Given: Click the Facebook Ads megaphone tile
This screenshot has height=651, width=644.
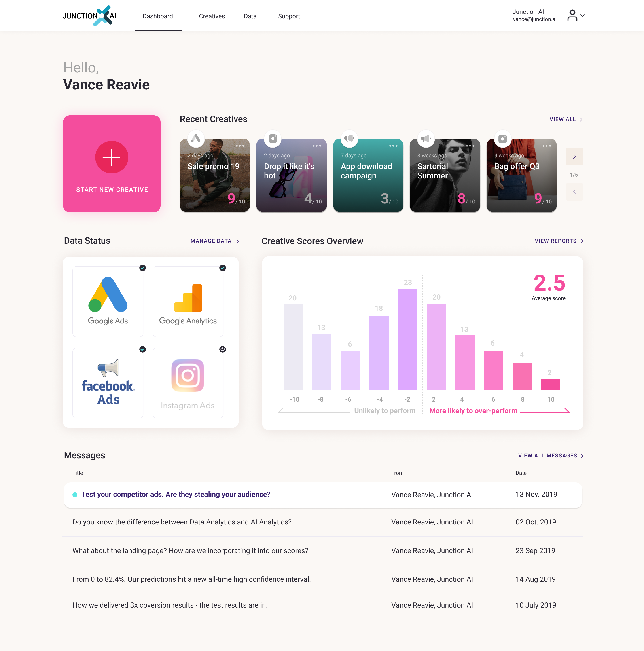Looking at the screenshot, I should [x=108, y=383].
